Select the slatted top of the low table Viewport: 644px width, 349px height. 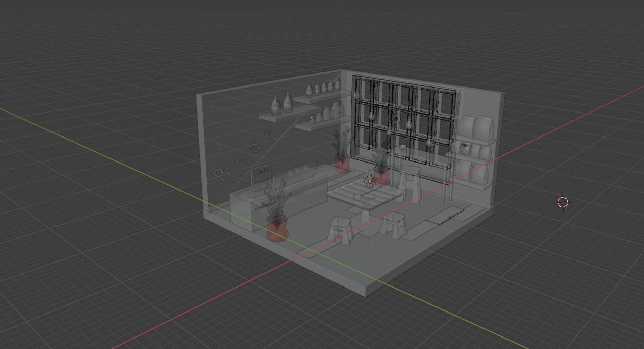point(365,194)
